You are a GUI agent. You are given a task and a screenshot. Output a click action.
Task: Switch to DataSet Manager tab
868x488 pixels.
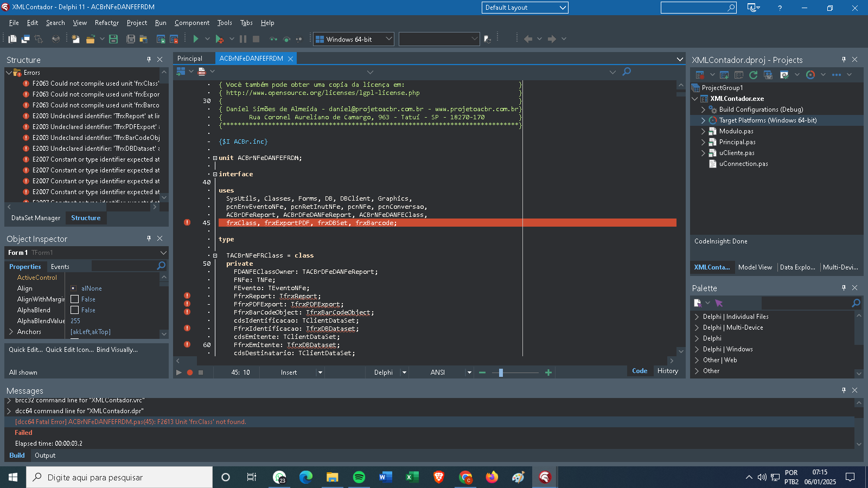click(x=36, y=218)
